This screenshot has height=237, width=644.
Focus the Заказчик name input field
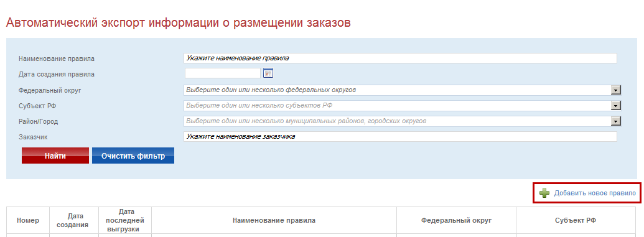tap(401, 136)
